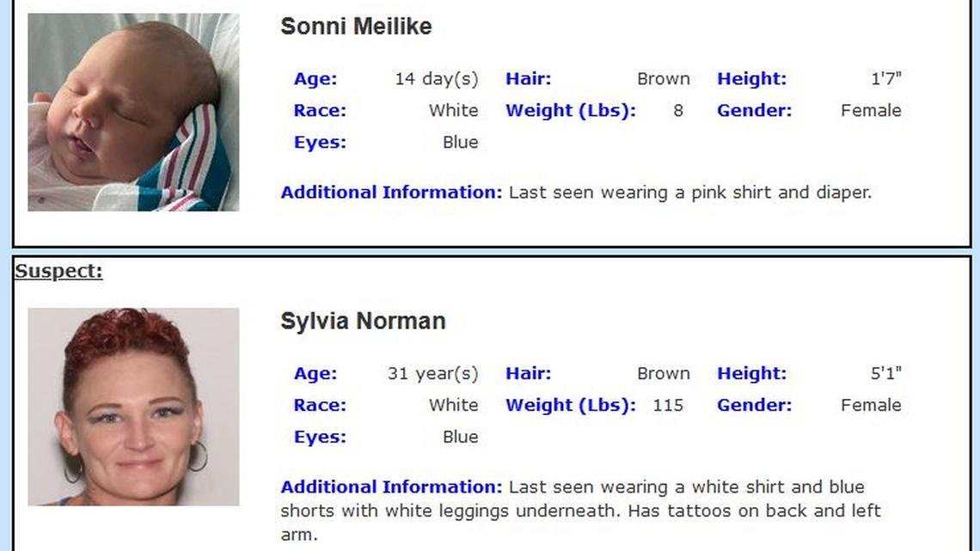
Task: Click the Weight (Lbs) label for Sonni Meilike
Action: coord(571,111)
